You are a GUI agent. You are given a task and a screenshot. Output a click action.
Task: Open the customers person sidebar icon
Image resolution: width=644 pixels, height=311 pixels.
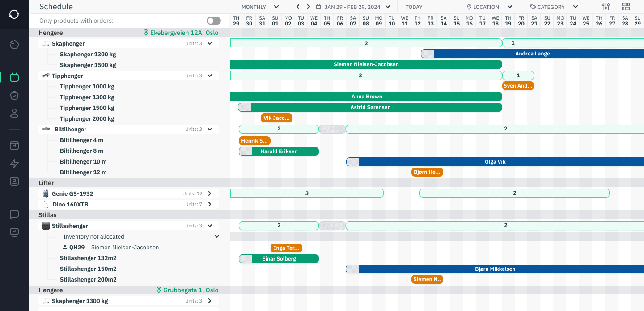(14, 113)
